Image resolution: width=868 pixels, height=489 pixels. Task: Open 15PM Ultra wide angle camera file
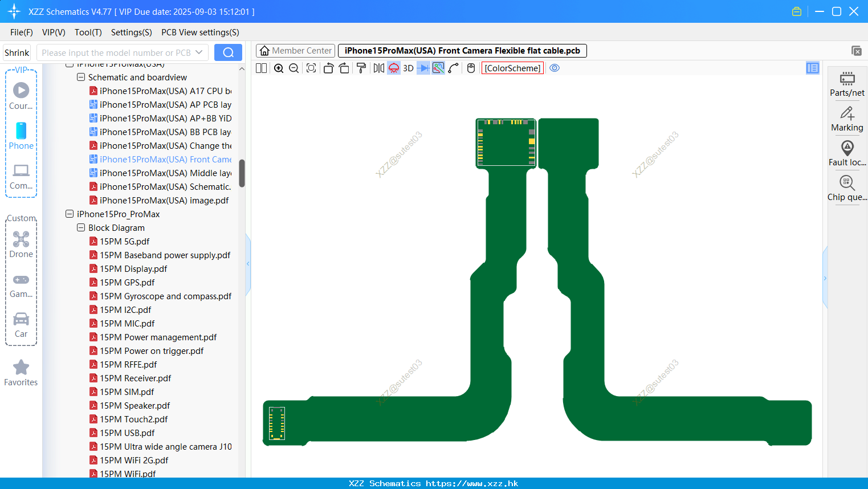160,446
